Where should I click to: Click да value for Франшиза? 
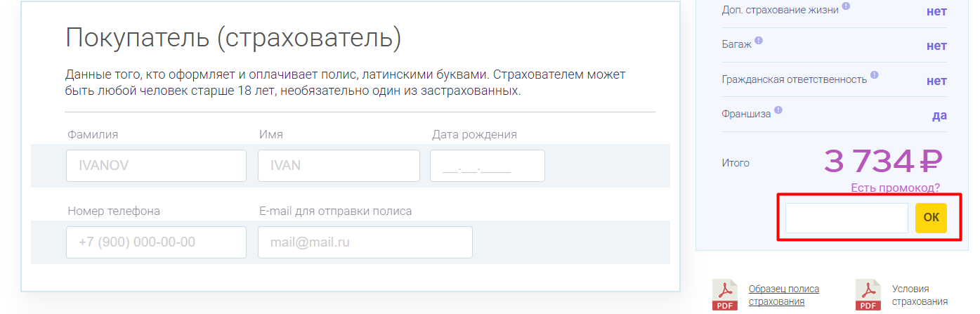click(x=939, y=116)
